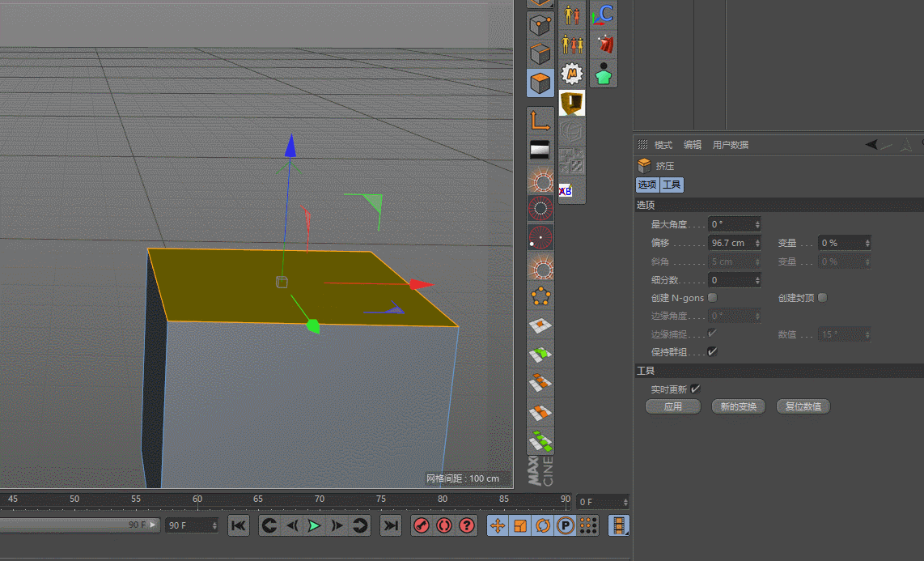Toggle rotation keying icon

543,525
